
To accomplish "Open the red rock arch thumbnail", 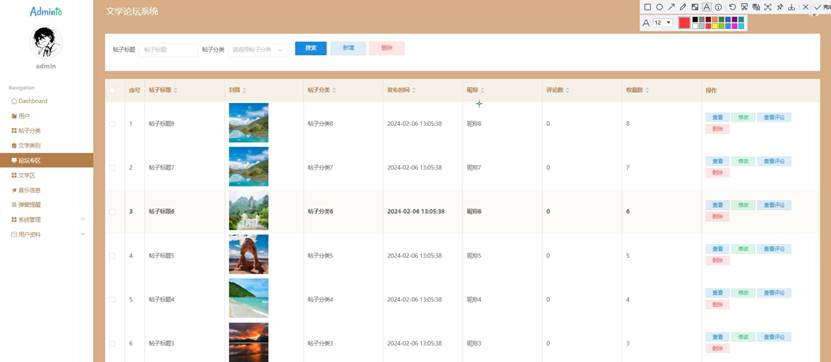I will [x=249, y=254].
